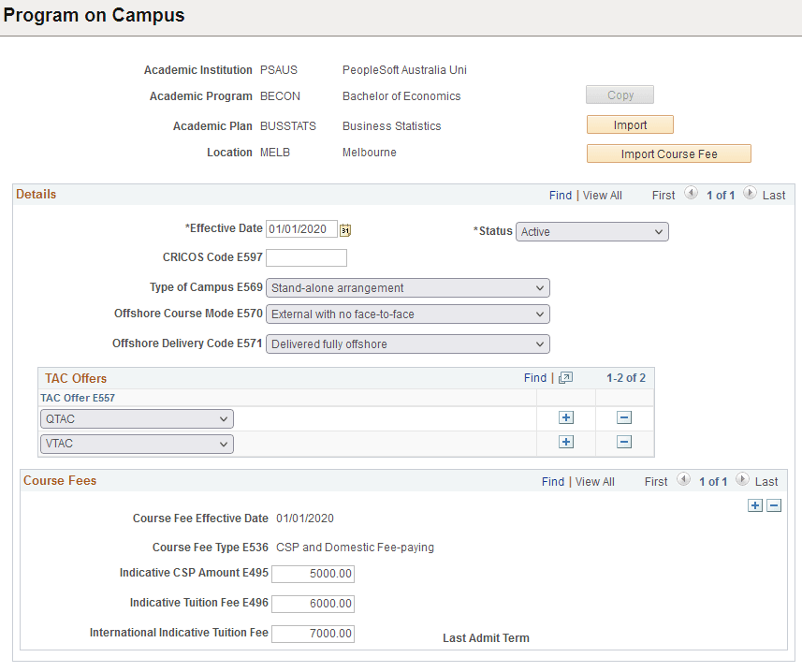Go to next Details record arrow

(750, 195)
